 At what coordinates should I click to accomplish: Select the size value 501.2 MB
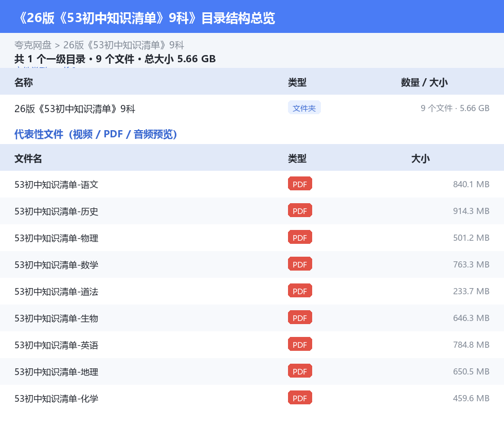tap(471, 238)
